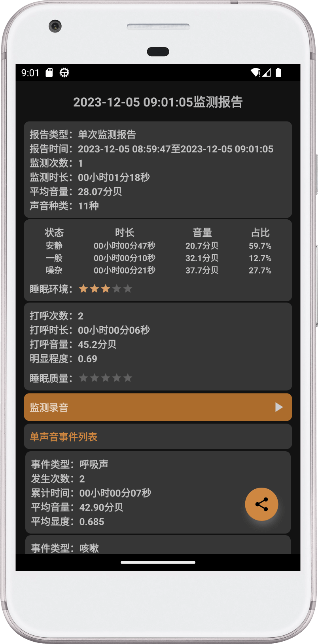Tap the home gesture navigation bar

(x=158, y=562)
